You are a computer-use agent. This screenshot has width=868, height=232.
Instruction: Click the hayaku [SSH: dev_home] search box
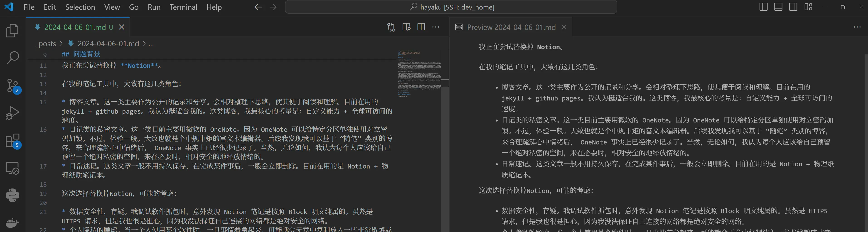[451, 7]
